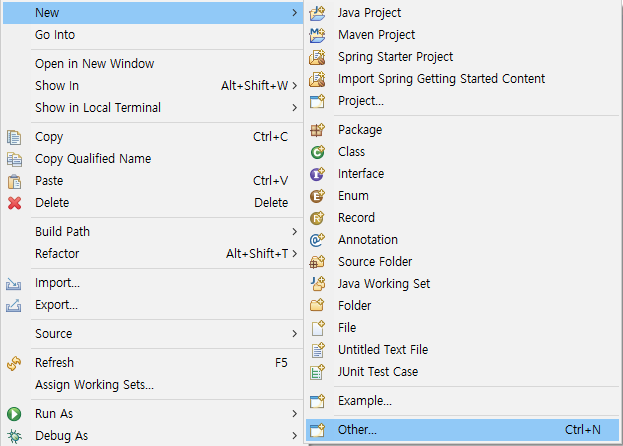Expand the Source submenu arrow
This screenshot has height=446, width=623.
point(294,334)
